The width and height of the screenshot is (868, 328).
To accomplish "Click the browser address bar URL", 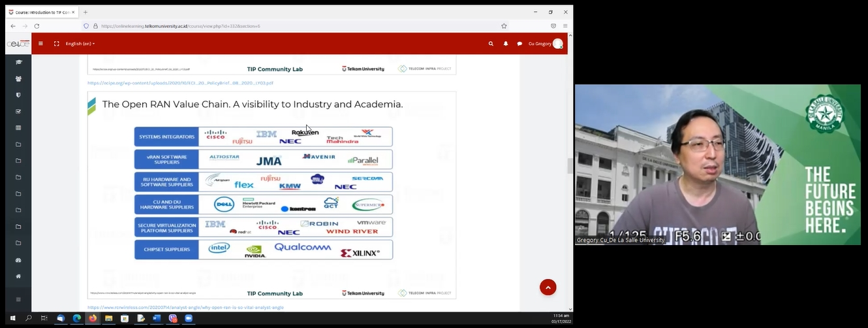I will click(x=180, y=26).
